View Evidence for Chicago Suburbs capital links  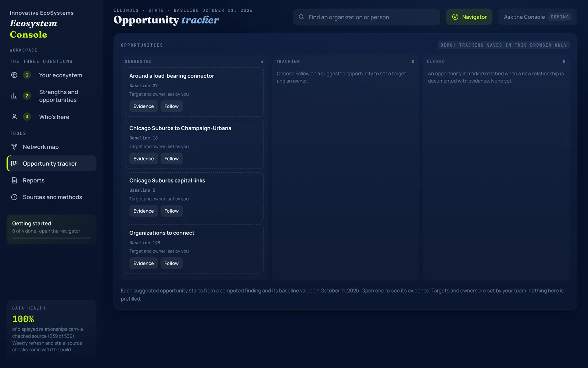(144, 211)
